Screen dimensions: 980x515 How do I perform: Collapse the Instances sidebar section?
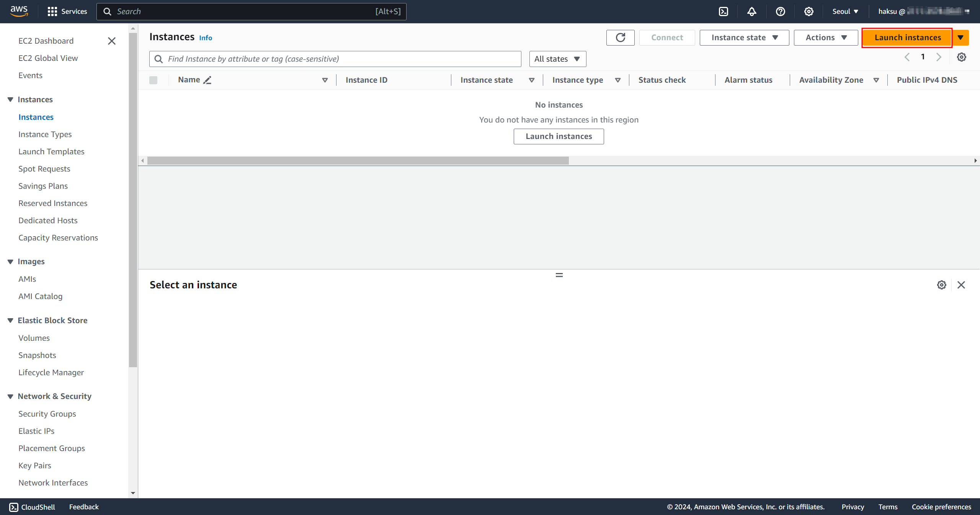(10, 100)
